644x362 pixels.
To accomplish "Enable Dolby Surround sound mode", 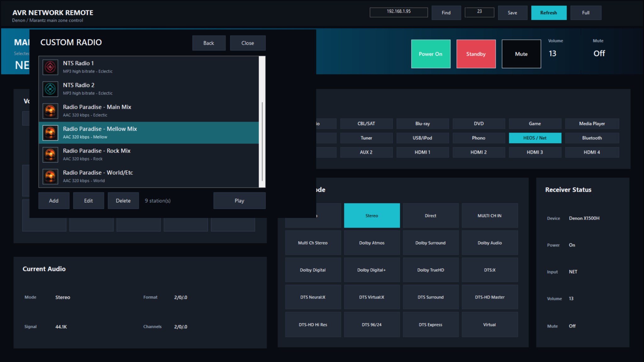I will click(431, 243).
